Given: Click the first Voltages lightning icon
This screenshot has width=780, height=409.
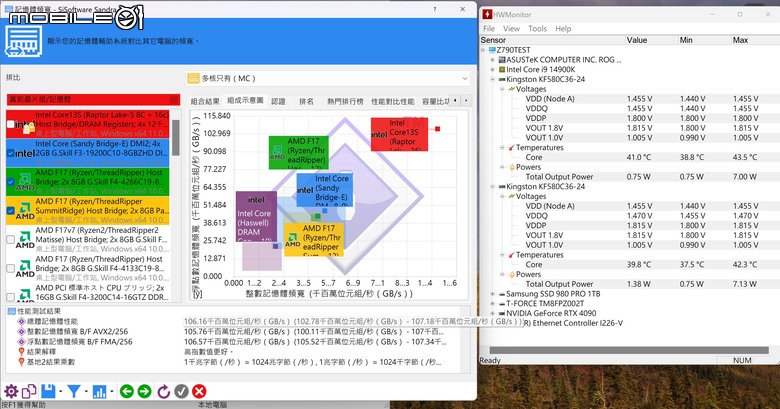Looking at the screenshot, I should pos(511,89).
